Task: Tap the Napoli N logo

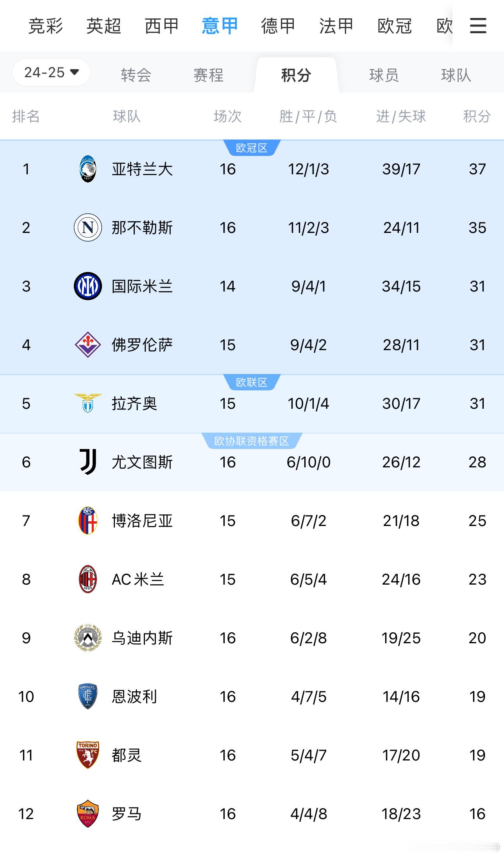Action: [88, 227]
